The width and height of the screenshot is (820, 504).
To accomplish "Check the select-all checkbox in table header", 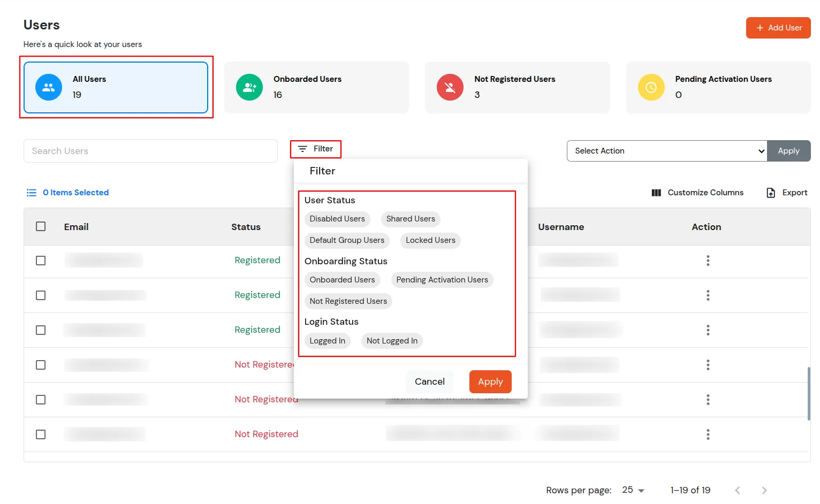I will (41, 226).
